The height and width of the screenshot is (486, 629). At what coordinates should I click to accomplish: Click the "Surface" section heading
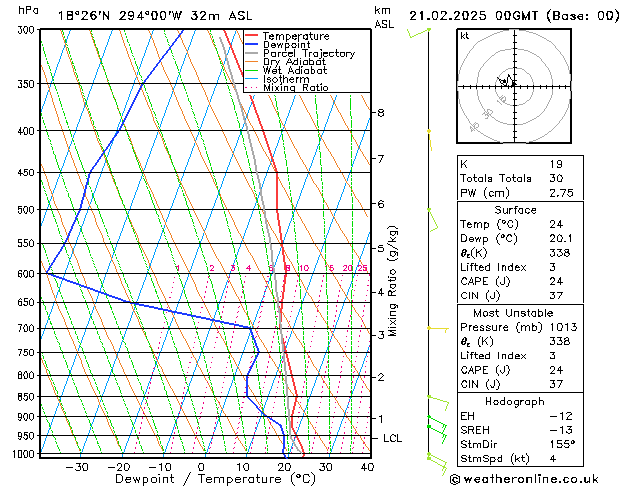click(x=515, y=210)
